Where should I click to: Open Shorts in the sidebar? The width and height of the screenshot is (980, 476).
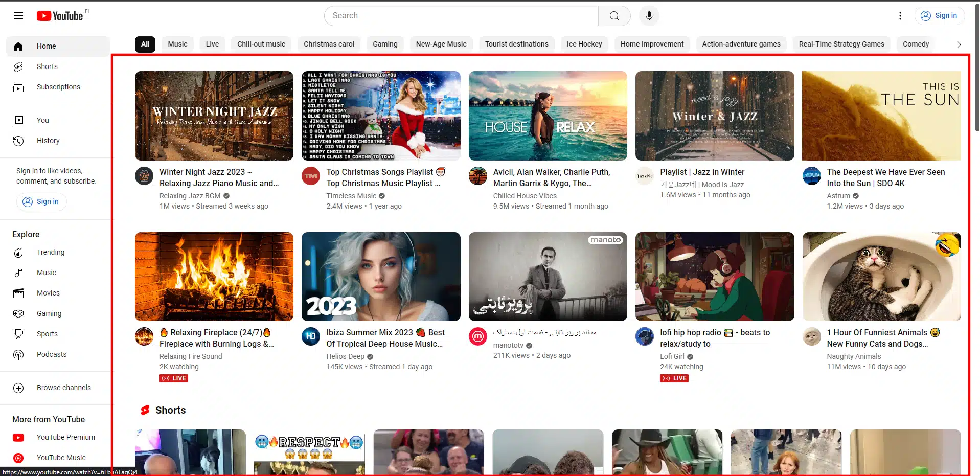coord(47,66)
